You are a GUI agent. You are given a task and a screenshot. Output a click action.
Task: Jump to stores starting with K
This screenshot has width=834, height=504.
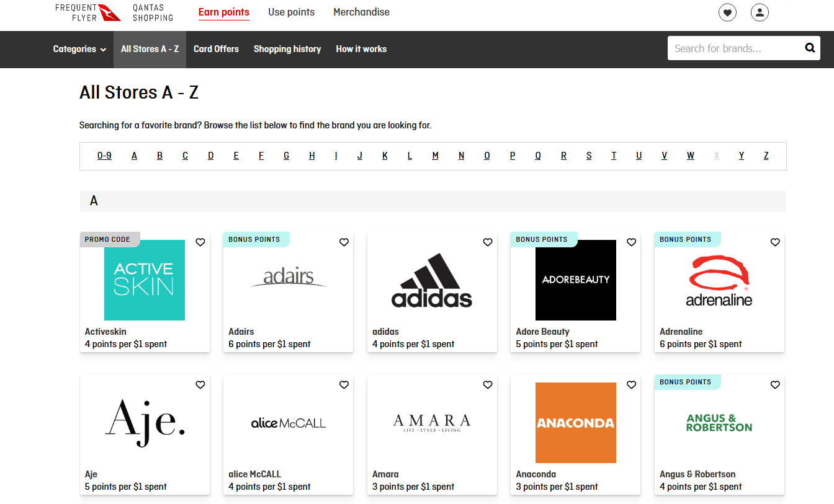click(x=385, y=156)
